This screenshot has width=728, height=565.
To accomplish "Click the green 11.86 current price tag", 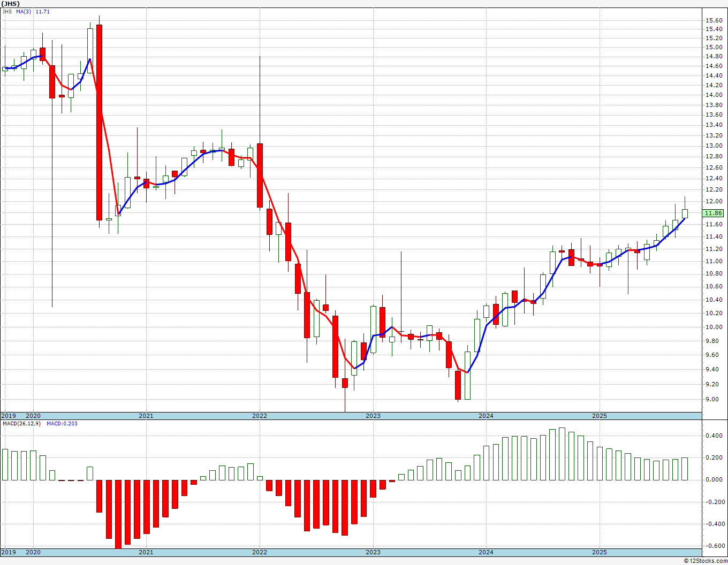I will click(714, 213).
